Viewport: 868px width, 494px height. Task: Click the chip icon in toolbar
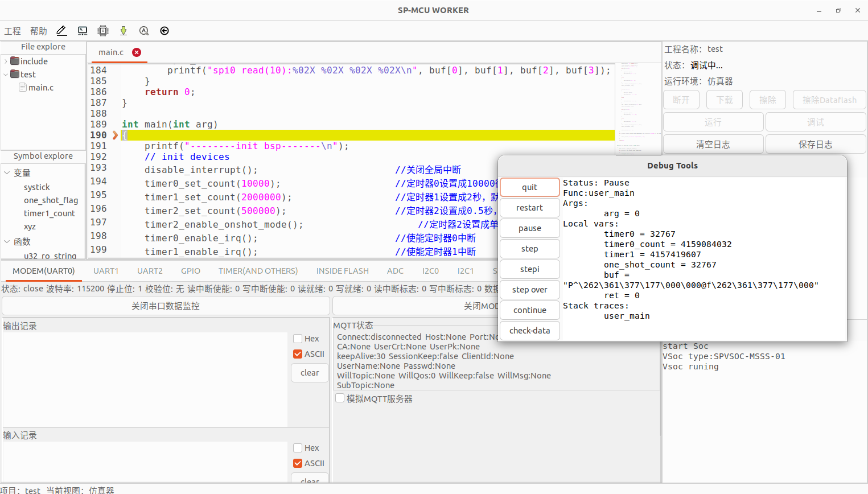pyautogui.click(x=103, y=31)
